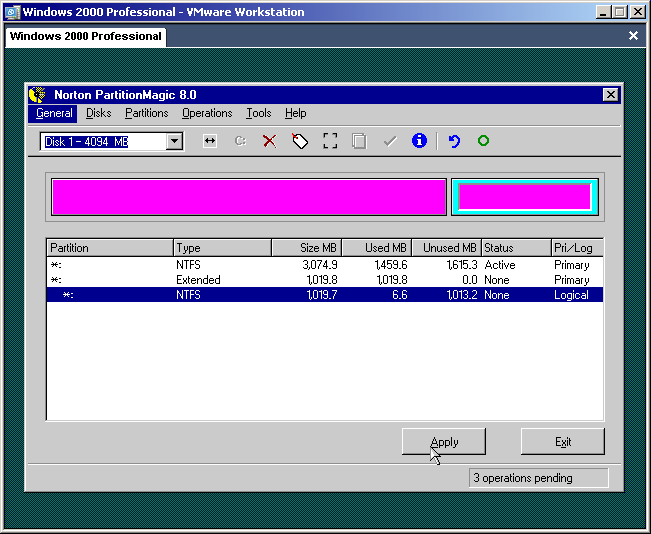Click the 1,459.6 used MB value
Screen dimensions: 651x534
click(391, 265)
